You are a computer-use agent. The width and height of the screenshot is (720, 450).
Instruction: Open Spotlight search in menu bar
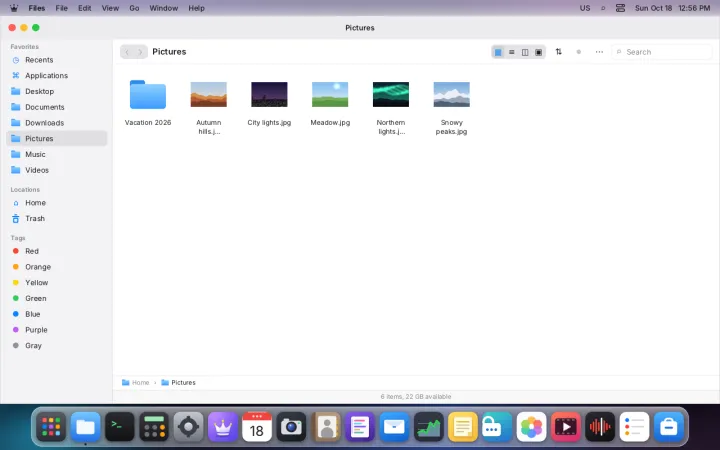click(603, 8)
